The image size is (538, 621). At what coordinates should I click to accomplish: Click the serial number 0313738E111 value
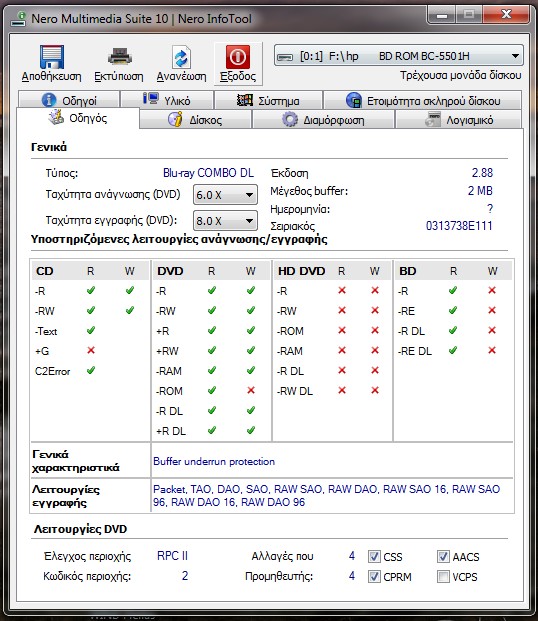pyautogui.click(x=459, y=226)
